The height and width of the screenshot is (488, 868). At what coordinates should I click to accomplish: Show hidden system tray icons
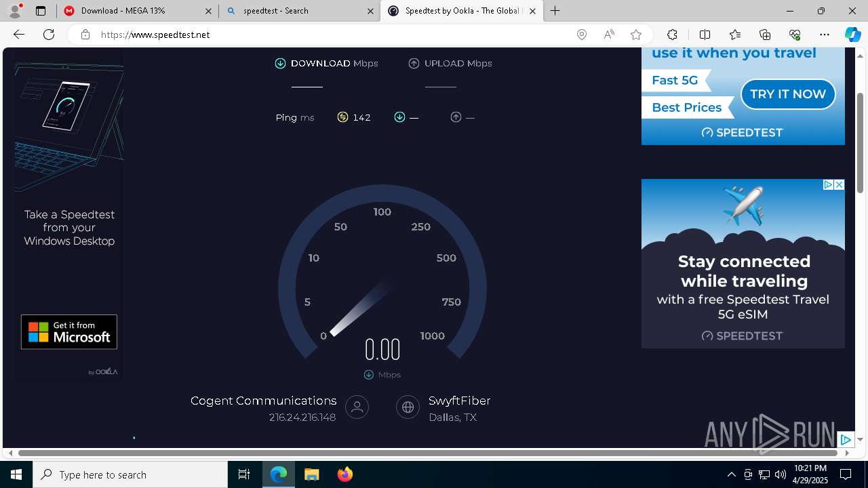[731, 474]
